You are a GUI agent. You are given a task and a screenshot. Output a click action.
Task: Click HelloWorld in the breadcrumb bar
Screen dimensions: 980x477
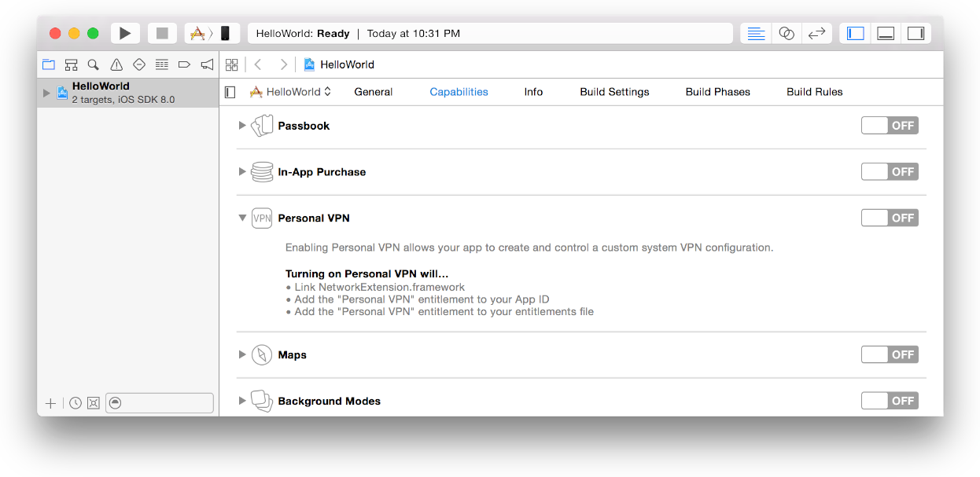(347, 64)
